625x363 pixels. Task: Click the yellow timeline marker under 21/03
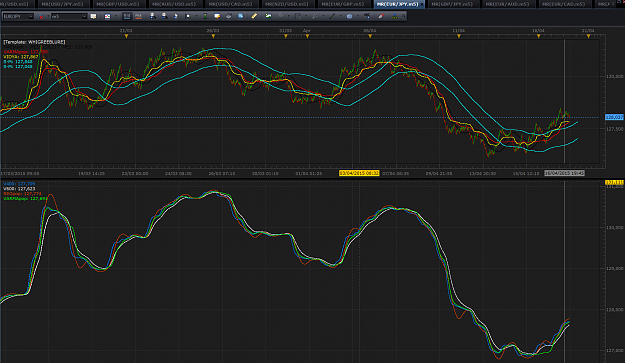point(127,36)
